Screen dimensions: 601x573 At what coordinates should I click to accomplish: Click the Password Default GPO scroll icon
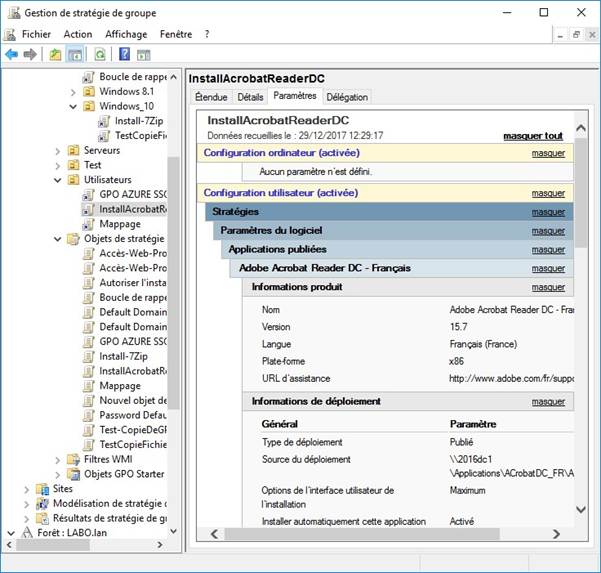point(89,415)
